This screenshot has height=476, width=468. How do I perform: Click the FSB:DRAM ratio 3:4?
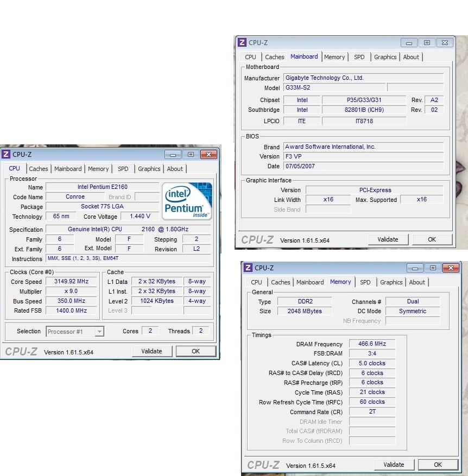coord(372,353)
